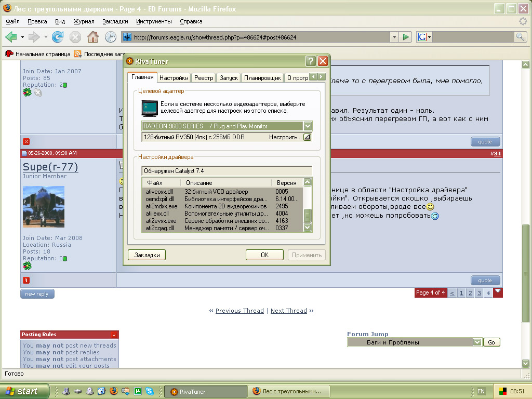532x399 pixels.
Task: Go back with Firefox's green Back arrow
Action: (x=11, y=37)
